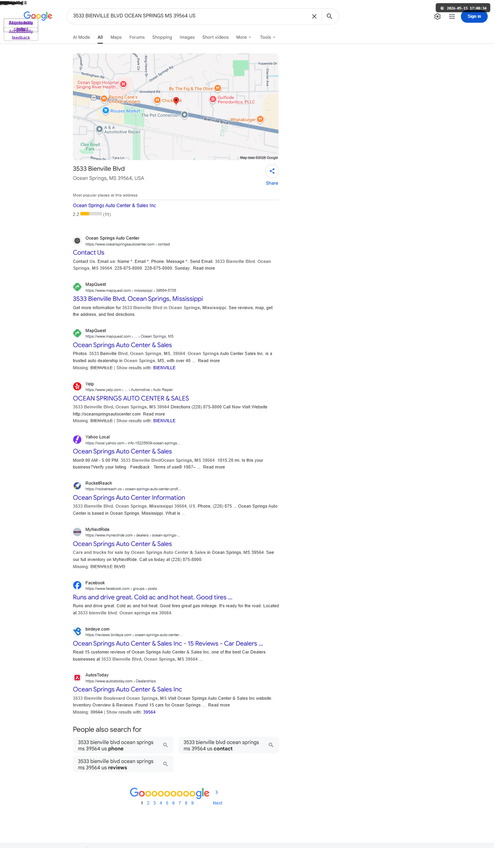Click the Yelp favicon
The image size is (500, 848).
pyautogui.click(x=77, y=386)
